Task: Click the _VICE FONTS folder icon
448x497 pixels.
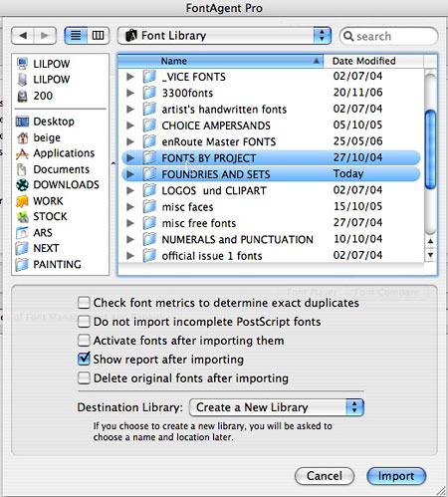Action: (149, 77)
